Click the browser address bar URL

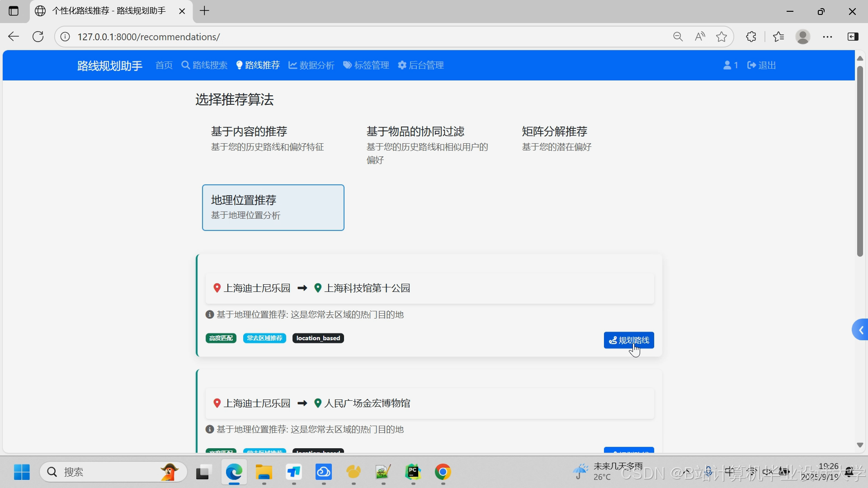[x=148, y=37]
